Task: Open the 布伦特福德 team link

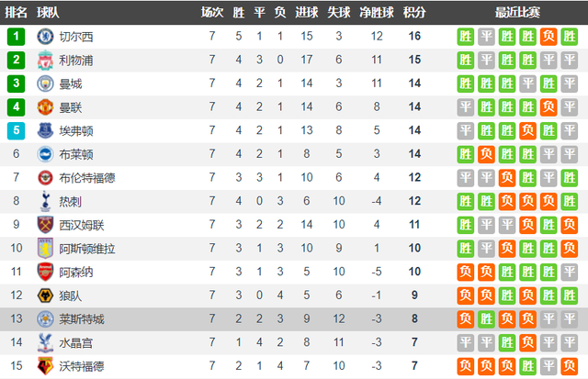Action: click(87, 178)
